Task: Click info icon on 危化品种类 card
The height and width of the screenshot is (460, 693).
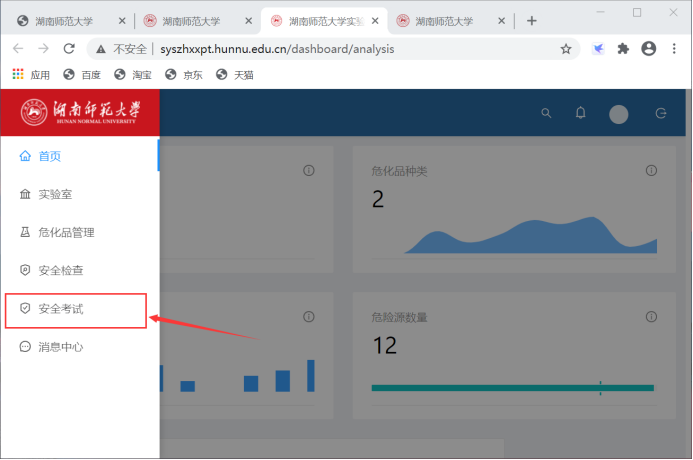Action: pos(645,171)
